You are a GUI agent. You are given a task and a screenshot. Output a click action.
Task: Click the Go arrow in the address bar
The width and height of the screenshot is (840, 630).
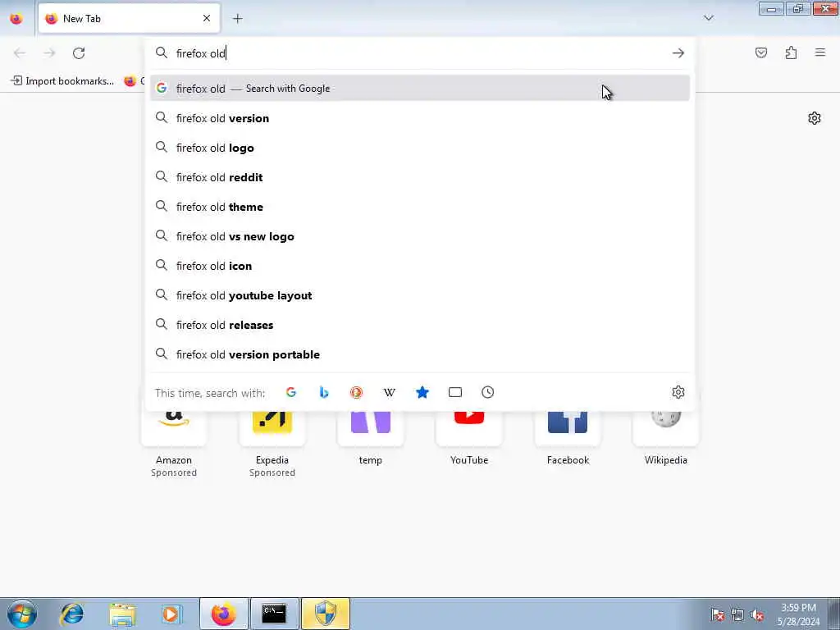click(x=678, y=52)
